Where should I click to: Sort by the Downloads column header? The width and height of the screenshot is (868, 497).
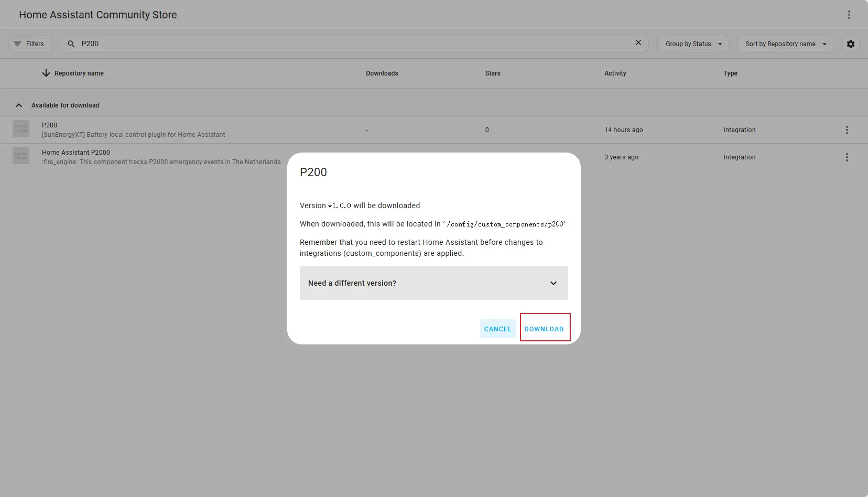coord(382,73)
